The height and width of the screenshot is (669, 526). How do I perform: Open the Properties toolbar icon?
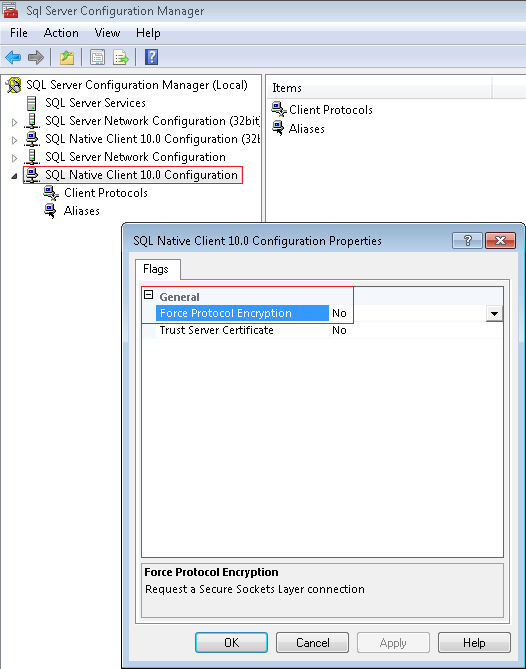(x=97, y=57)
